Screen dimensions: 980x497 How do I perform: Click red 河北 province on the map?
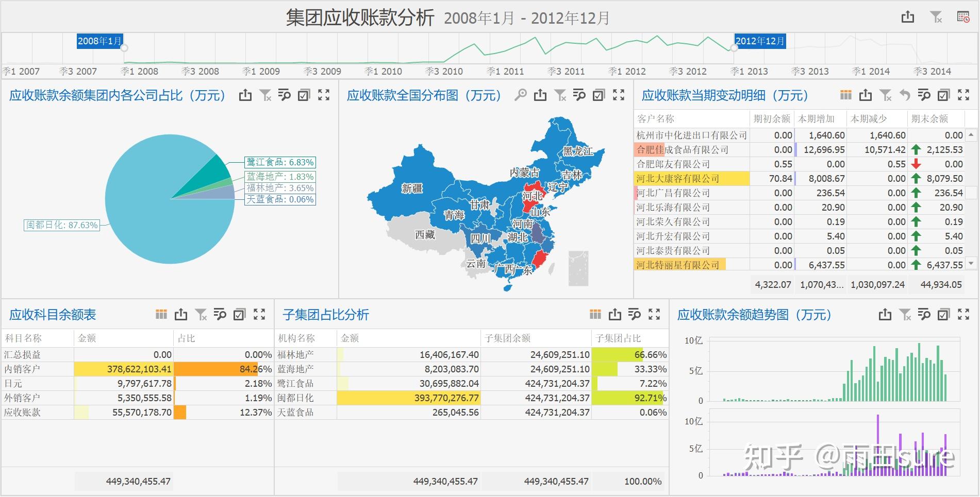point(532,196)
